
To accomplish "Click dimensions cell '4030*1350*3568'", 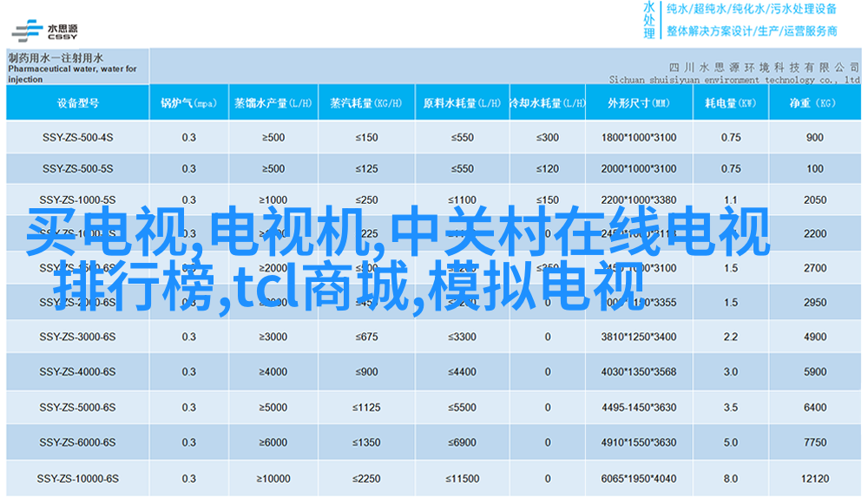I will coord(639,372).
